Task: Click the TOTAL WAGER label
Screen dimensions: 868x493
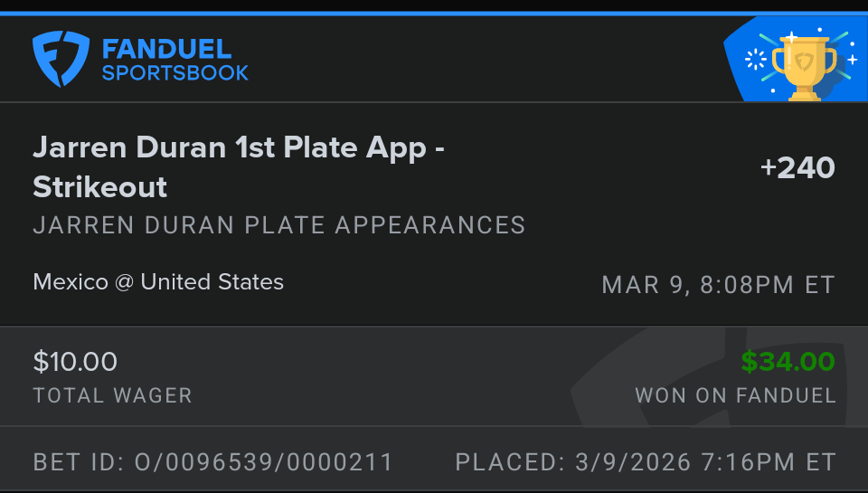Action: 112,395
